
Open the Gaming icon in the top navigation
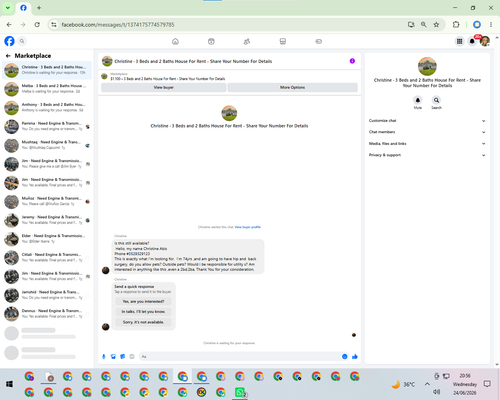pos(318,41)
